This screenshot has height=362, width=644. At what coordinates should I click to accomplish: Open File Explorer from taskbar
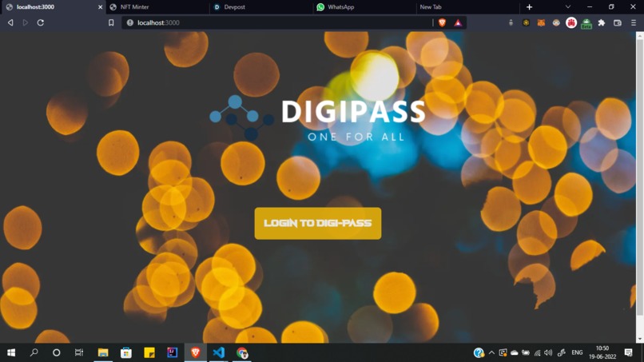[x=103, y=352]
